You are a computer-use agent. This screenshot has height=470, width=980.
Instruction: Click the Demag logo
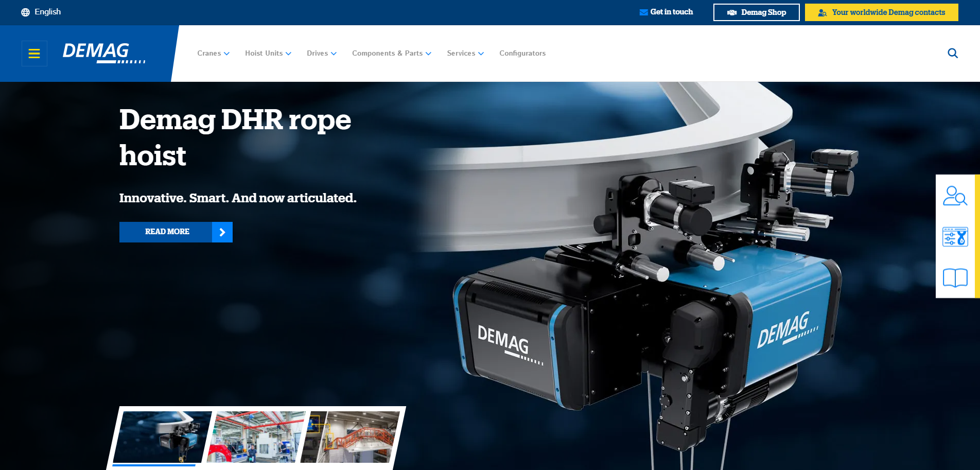(104, 53)
